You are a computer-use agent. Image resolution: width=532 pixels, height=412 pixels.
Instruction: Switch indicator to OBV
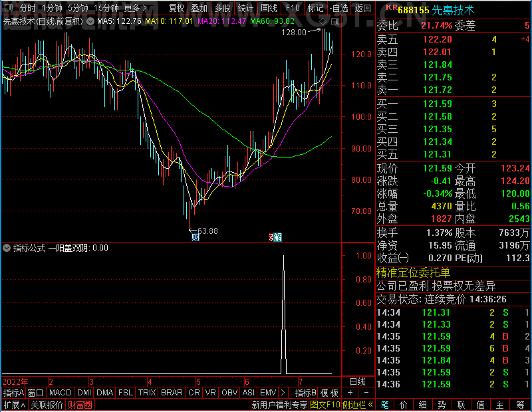pyautogui.click(x=229, y=393)
